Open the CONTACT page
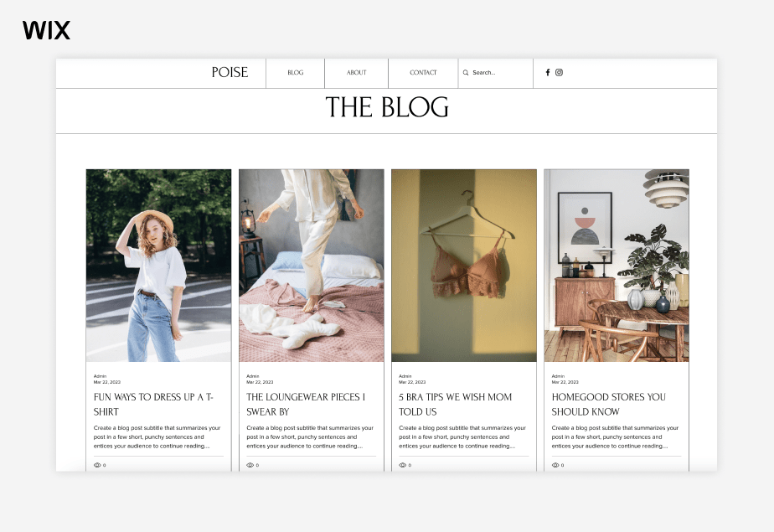774x532 pixels. 423,73
